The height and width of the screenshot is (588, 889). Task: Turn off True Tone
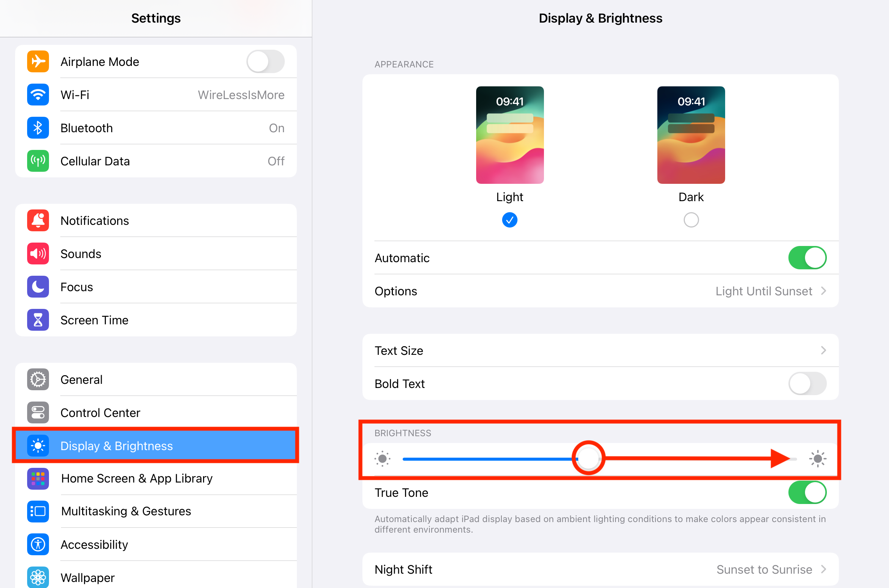click(x=807, y=492)
